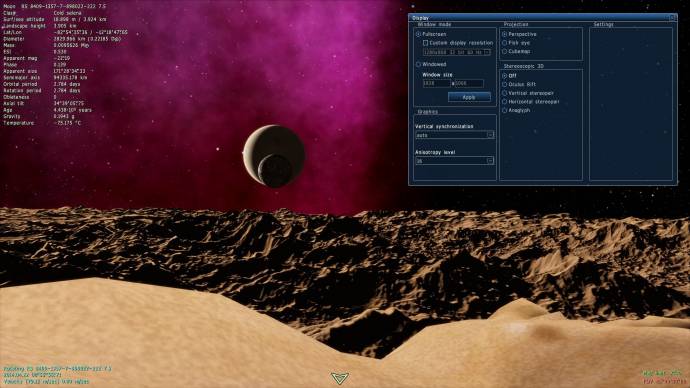Viewport: 690px width, 388px height.
Task: Choose Oculus Rift stereoscopic mode
Action: (505, 84)
